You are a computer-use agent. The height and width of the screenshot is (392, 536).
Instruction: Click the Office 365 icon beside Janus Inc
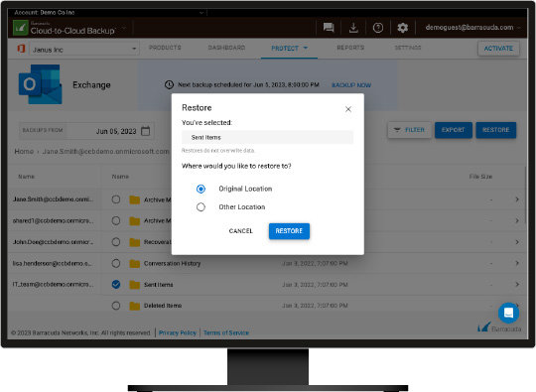coord(21,49)
